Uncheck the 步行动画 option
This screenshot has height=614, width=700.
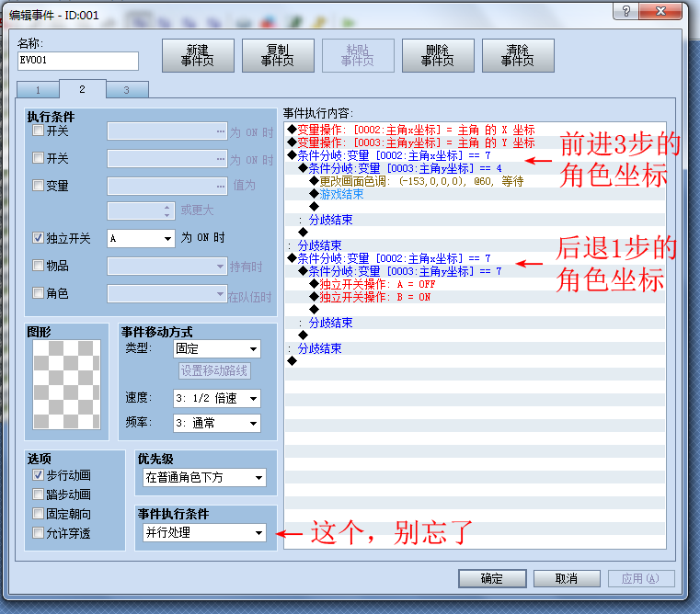point(39,475)
